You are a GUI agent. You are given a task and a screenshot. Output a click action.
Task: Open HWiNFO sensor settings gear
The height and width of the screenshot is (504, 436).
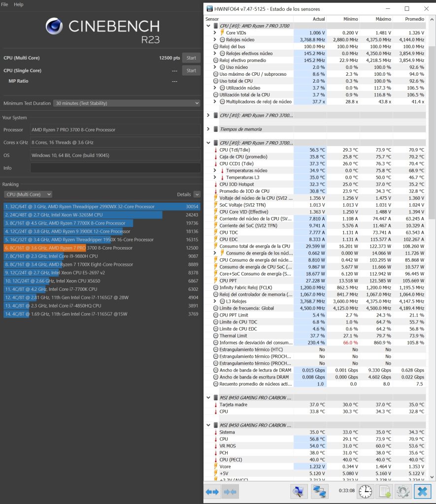403,492
